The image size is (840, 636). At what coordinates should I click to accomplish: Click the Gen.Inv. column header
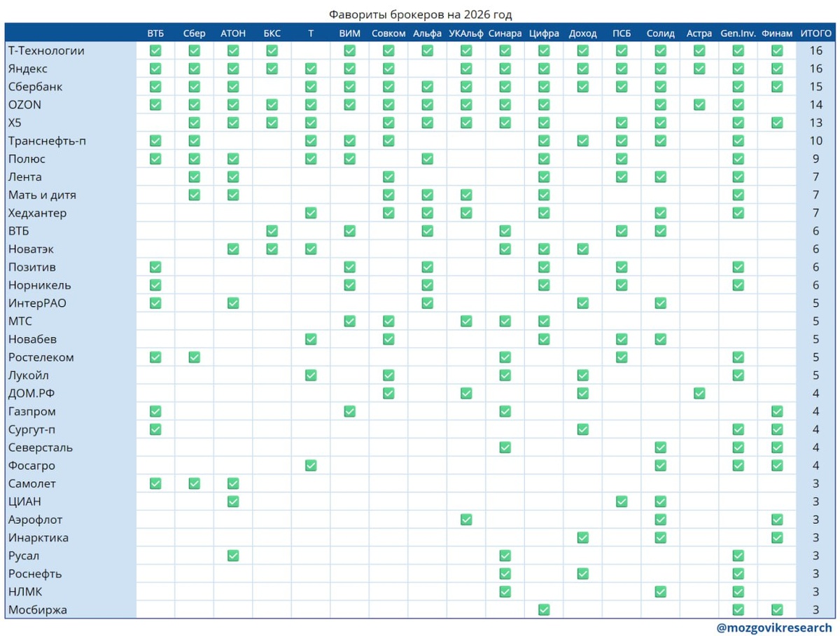pyautogui.click(x=738, y=33)
